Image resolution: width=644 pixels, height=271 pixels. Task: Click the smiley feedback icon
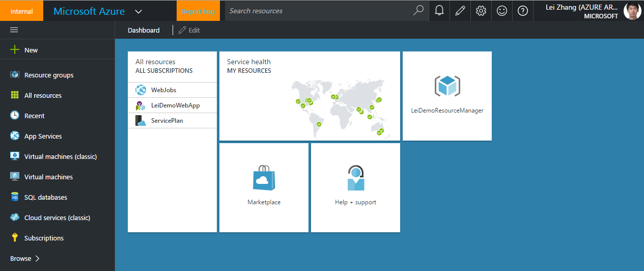tap(502, 11)
